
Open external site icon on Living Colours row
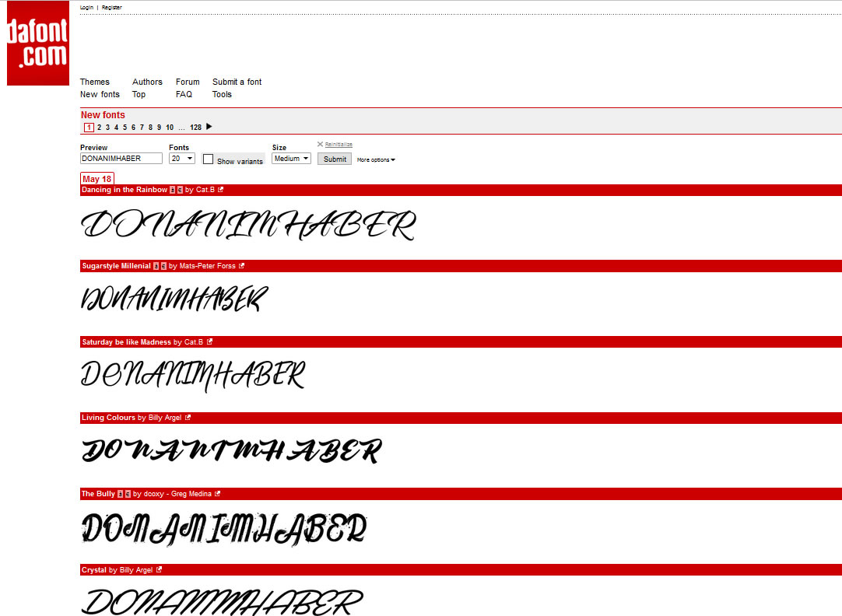(188, 418)
